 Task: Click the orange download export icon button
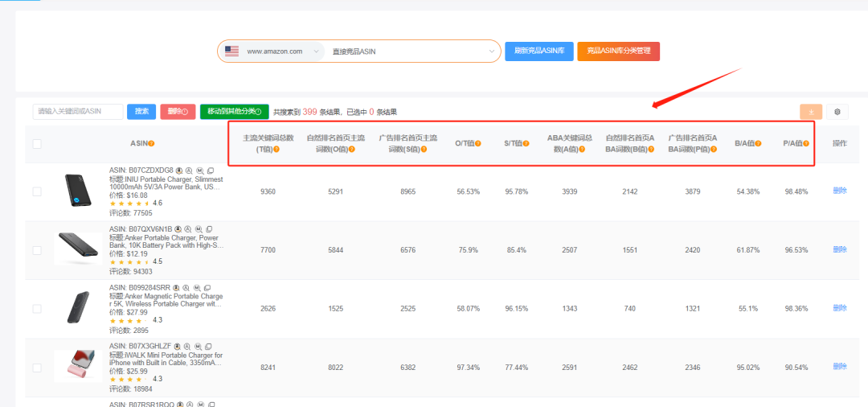811,112
